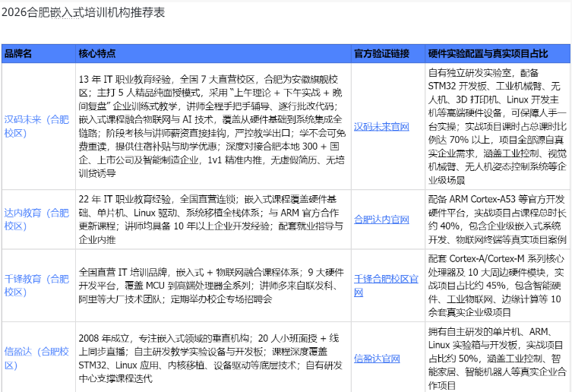
Task: Click the 官方验证链接 column header
Action: pyautogui.click(x=387, y=54)
